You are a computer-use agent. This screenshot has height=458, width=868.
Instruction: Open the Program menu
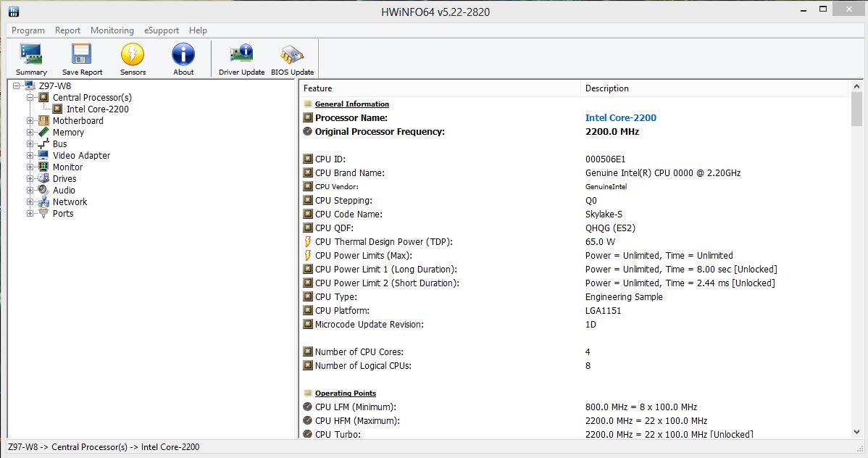(x=28, y=30)
